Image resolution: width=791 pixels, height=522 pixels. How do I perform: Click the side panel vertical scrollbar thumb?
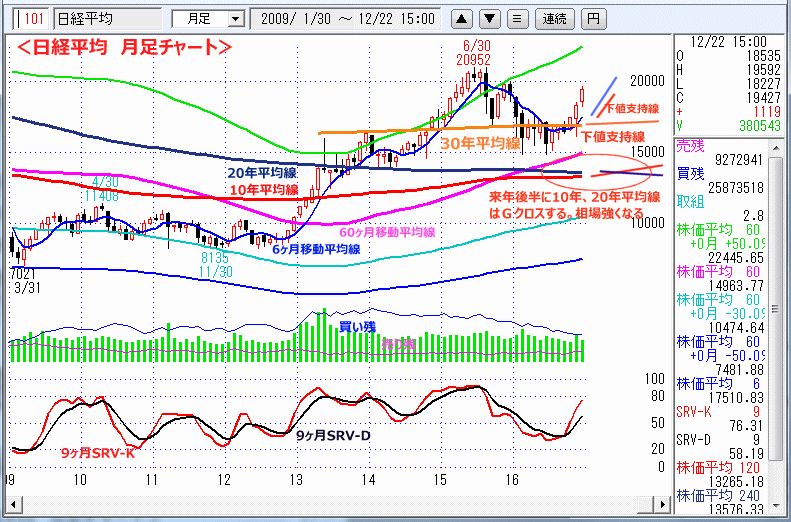click(x=775, y=308)
